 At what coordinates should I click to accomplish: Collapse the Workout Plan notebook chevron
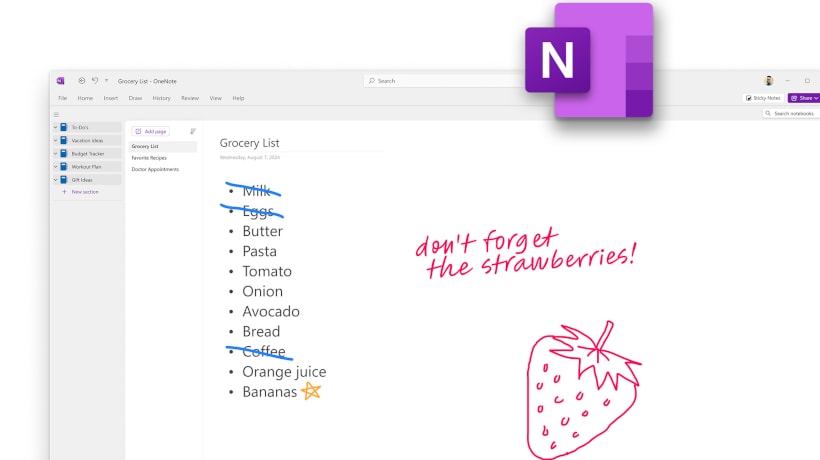55,166
